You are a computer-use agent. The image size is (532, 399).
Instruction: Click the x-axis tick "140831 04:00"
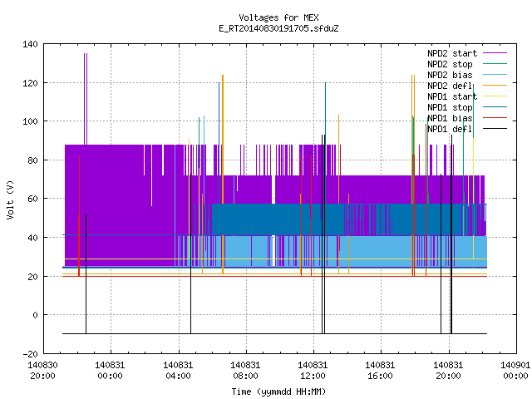point(178,371)
